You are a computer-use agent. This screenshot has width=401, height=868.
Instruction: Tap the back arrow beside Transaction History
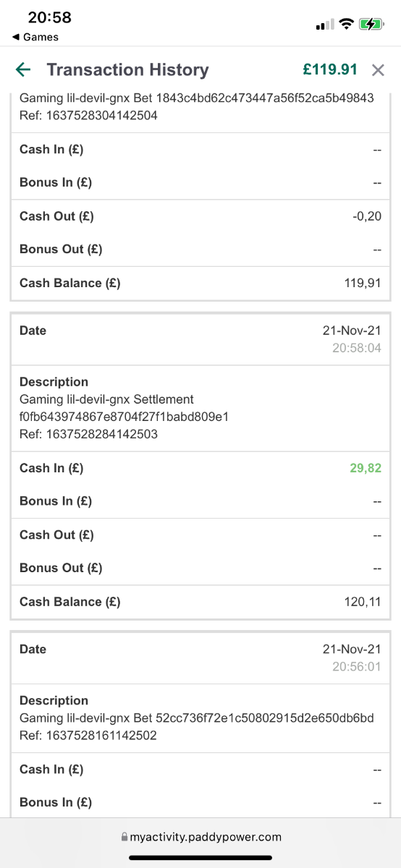tap(23, 69)
